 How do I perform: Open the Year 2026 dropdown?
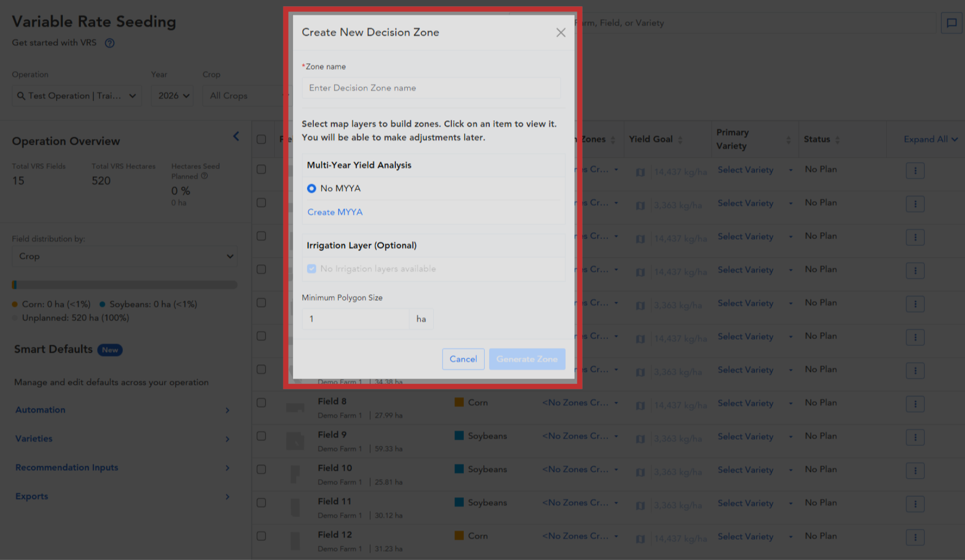[x=172, y=96]
